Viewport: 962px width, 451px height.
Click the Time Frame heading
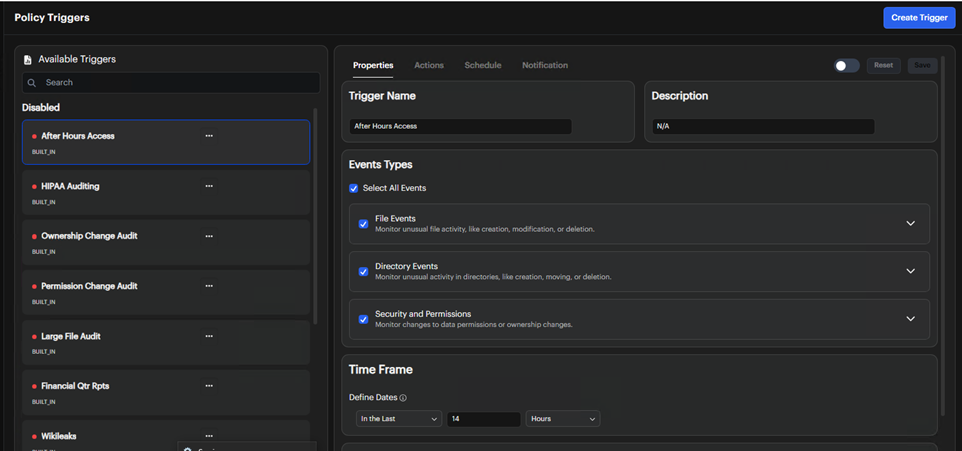380,370
